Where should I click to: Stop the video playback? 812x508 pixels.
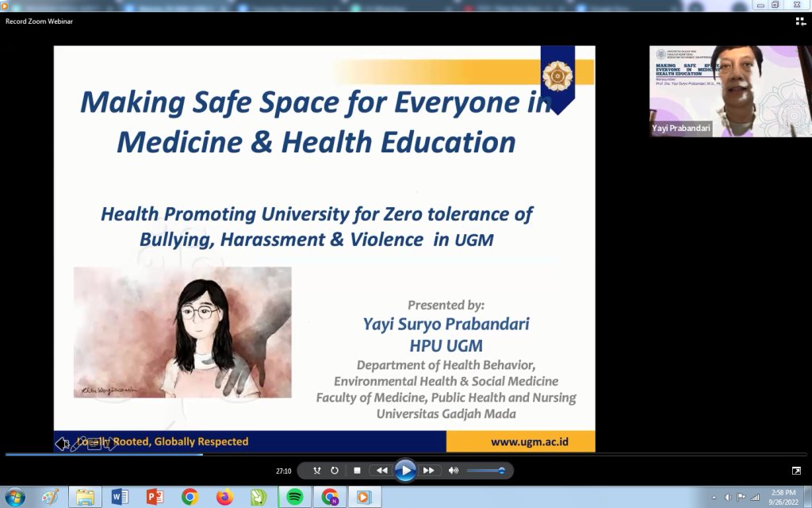pos(357,471)
